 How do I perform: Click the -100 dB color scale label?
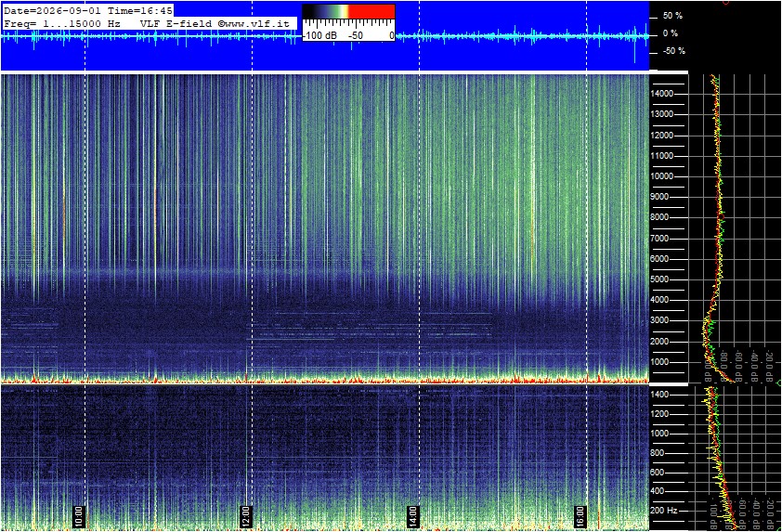pos(319,35)
